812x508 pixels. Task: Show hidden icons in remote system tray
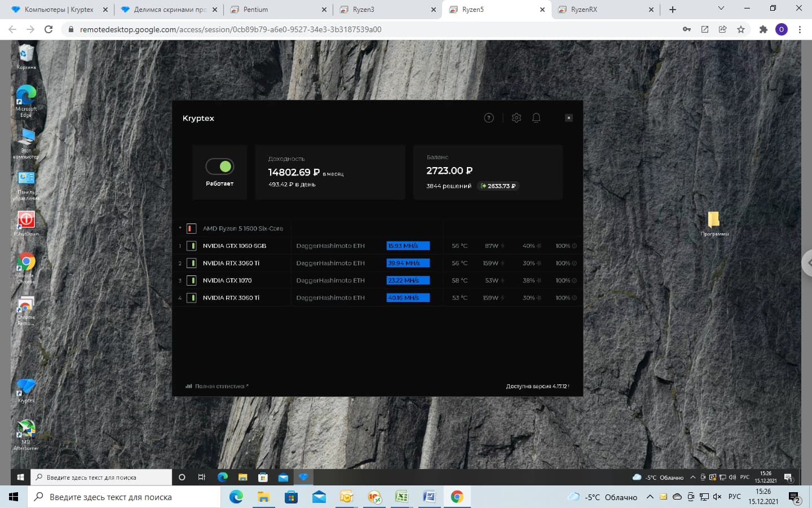click(693, 477)
